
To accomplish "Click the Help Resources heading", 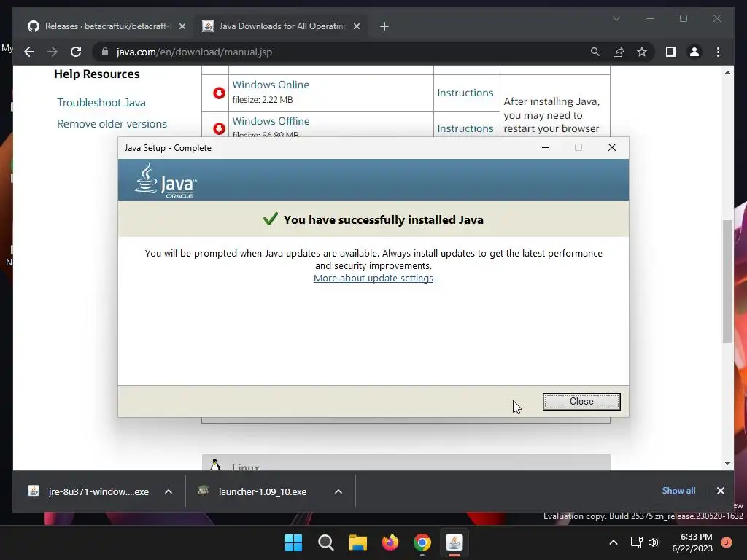I will click(x=97, y=74).
